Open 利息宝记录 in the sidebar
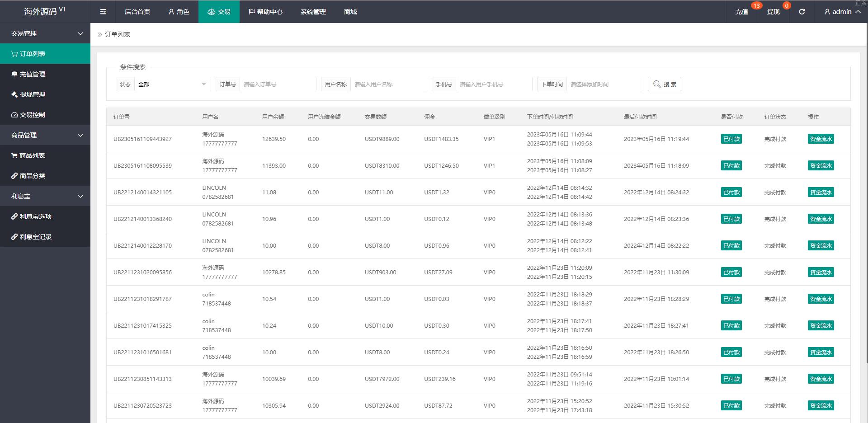 pyautogui.click(x=36, y=237)
